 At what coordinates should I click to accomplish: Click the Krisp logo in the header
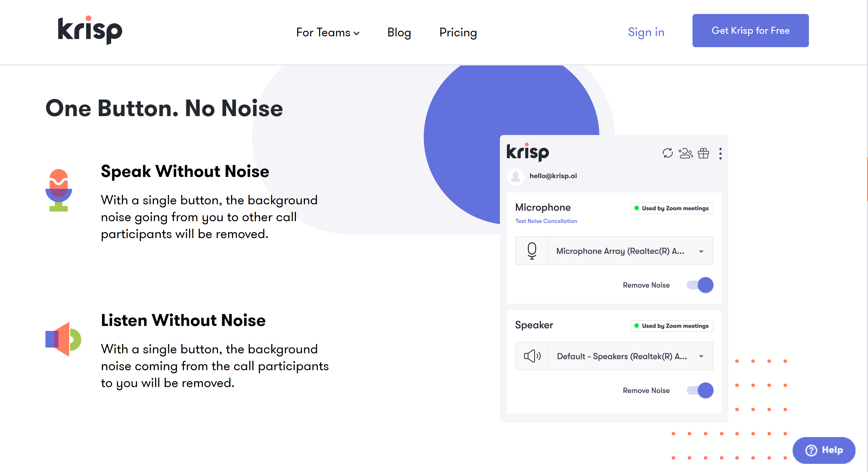pos(90,30)
